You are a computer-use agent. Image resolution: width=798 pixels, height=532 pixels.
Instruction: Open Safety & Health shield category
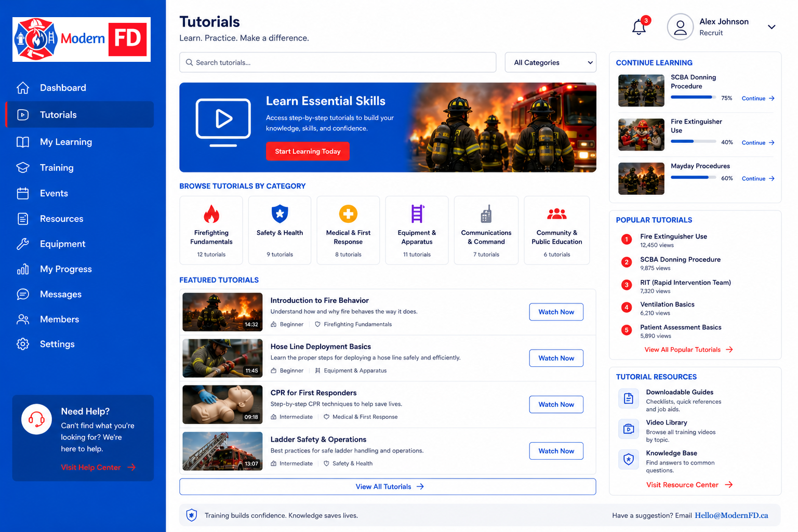pyautogui.click(x=280, y=214)
